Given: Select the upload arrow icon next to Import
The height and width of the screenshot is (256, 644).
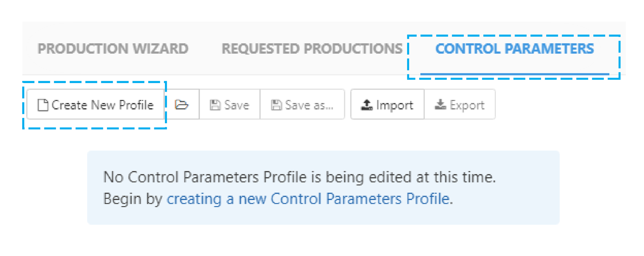Looking at the screenshot, I should [366, 105].
